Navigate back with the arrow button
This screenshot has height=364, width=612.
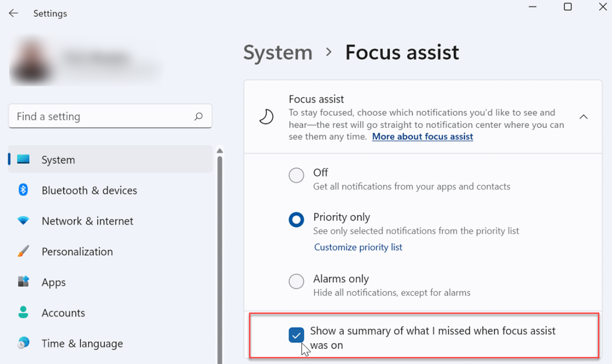(13, 13)
